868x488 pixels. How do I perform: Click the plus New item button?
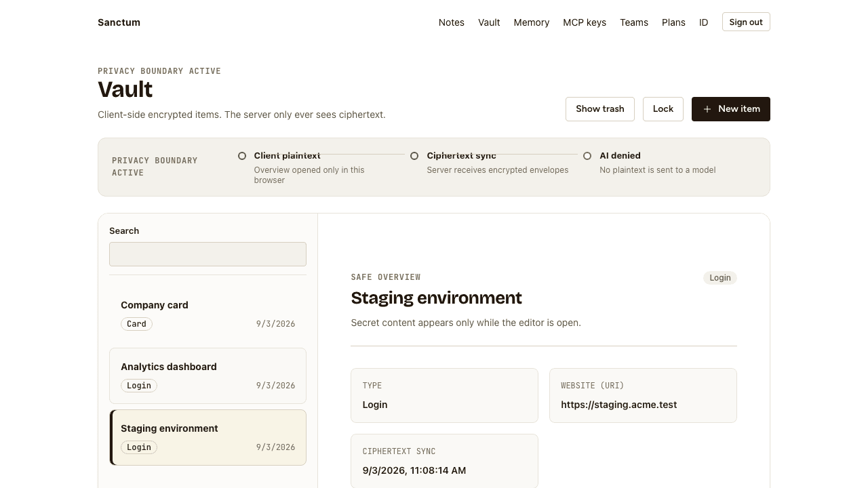pos(730,109)
